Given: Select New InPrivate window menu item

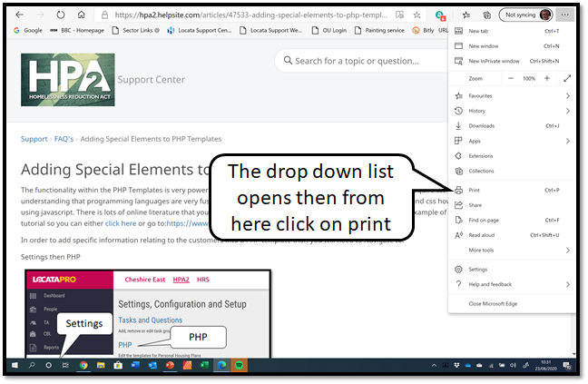Looking at the screenshot, I should point(512,61).
